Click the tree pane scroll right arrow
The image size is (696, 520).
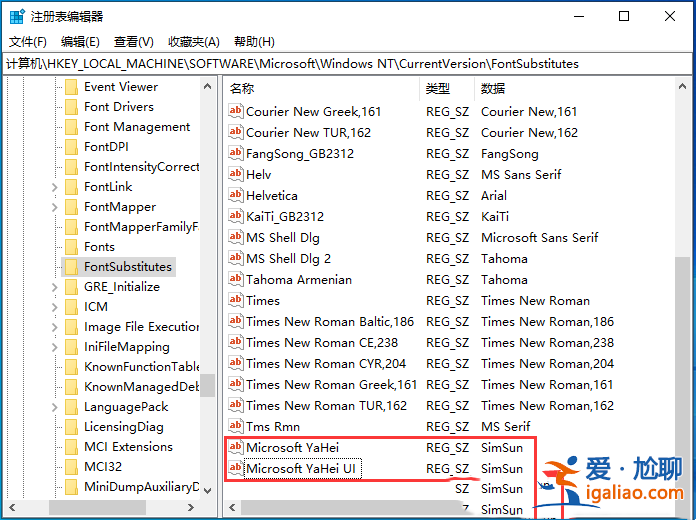(191, 507)
